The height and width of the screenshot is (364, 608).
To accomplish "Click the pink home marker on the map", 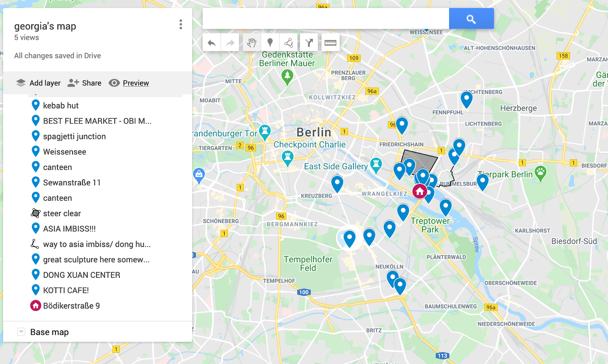I will (x=420, y=191).
